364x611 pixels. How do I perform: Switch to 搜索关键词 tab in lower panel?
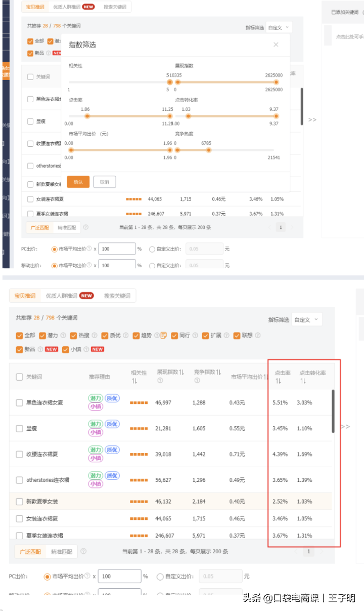pos(117,296)
